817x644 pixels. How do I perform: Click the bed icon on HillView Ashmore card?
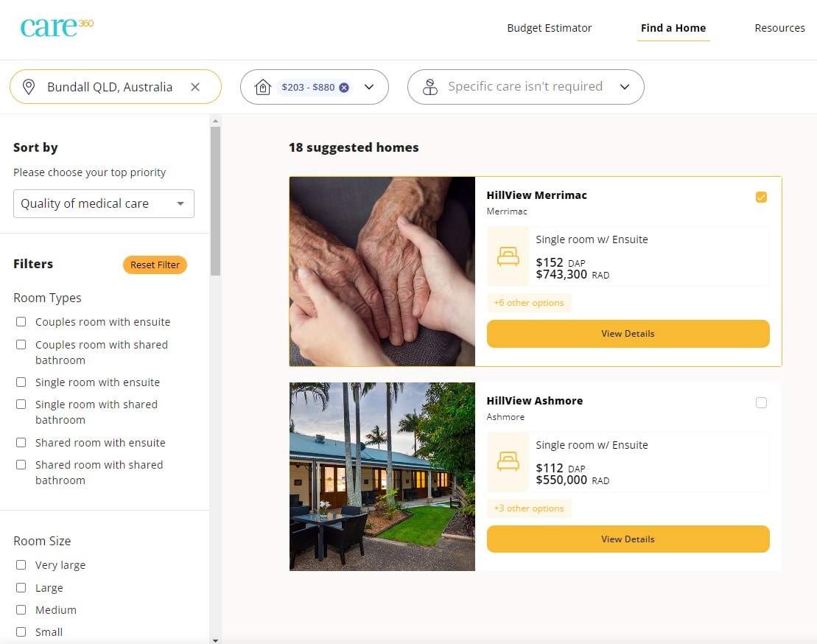click(x=508, y=461)
